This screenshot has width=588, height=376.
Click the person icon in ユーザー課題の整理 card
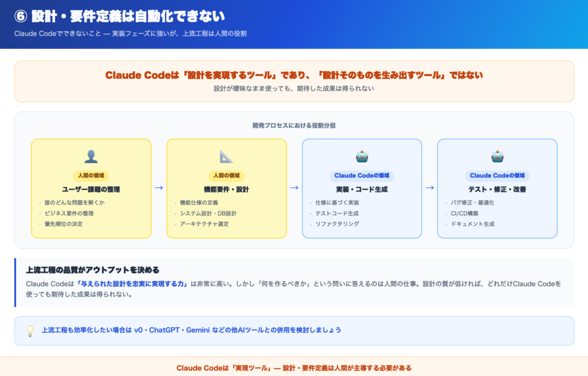coord(91,156)
